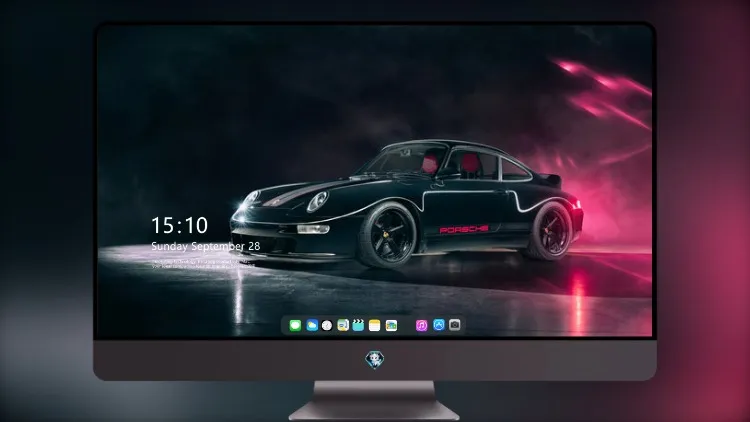Open the yellow Notes app icon
This screenshot has width=750, height=422.
pos(375,325)
